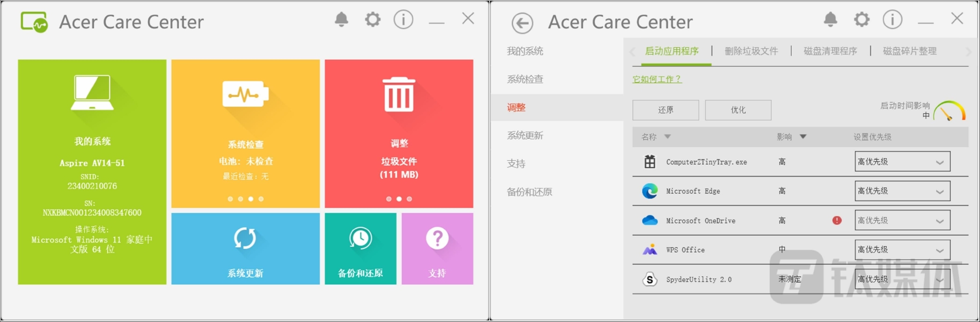Click the laptop icon on the 我的系统 tile
This screenshot has width=980, height=322.
(x=92, y=93)
